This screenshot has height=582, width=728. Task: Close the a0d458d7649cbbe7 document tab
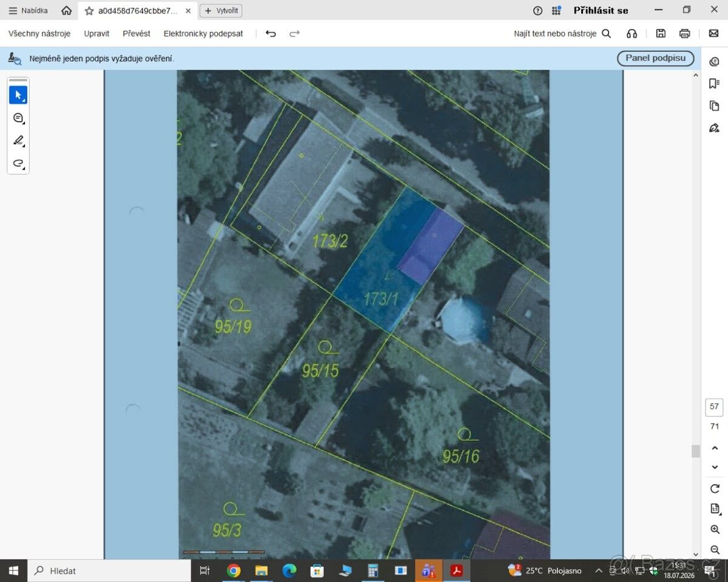pyautogui.click(x=188, y=11)
